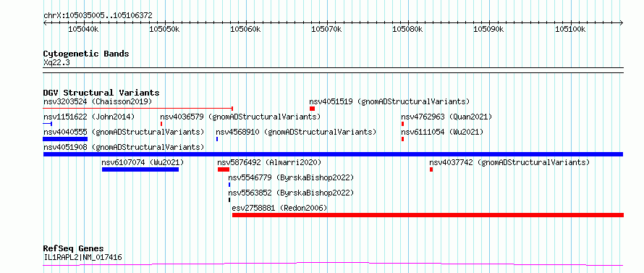Screen dimensions: 644x273
Task: Click the IL1RAPL2|NM_017416 gene label
Action: tap(83, 258)
